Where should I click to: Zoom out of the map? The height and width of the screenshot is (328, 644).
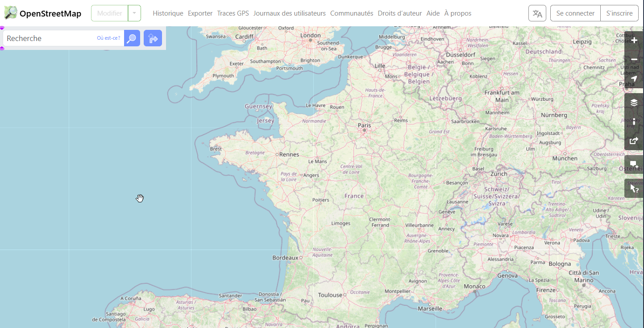point(634,59)
